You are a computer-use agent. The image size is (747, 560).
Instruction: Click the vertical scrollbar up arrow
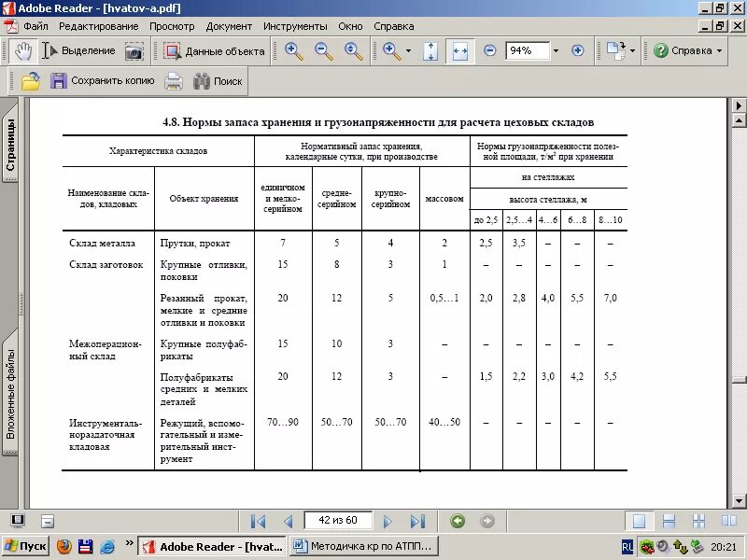click(739, 120)
